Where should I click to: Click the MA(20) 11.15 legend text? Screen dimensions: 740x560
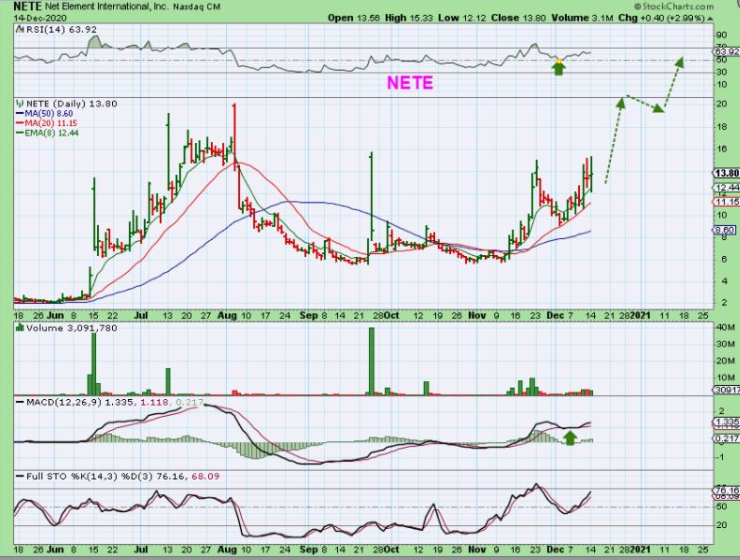(x=51, y=123)
